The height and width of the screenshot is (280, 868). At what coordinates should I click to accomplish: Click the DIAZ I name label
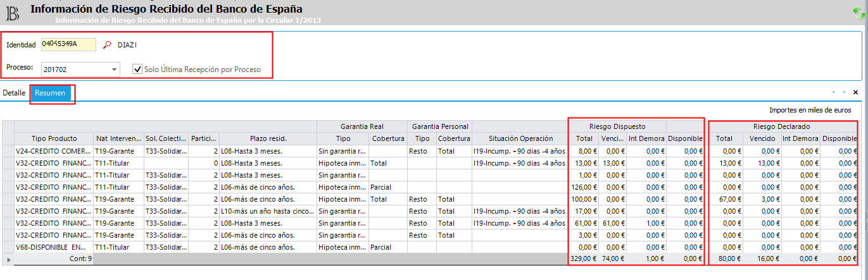127,45
